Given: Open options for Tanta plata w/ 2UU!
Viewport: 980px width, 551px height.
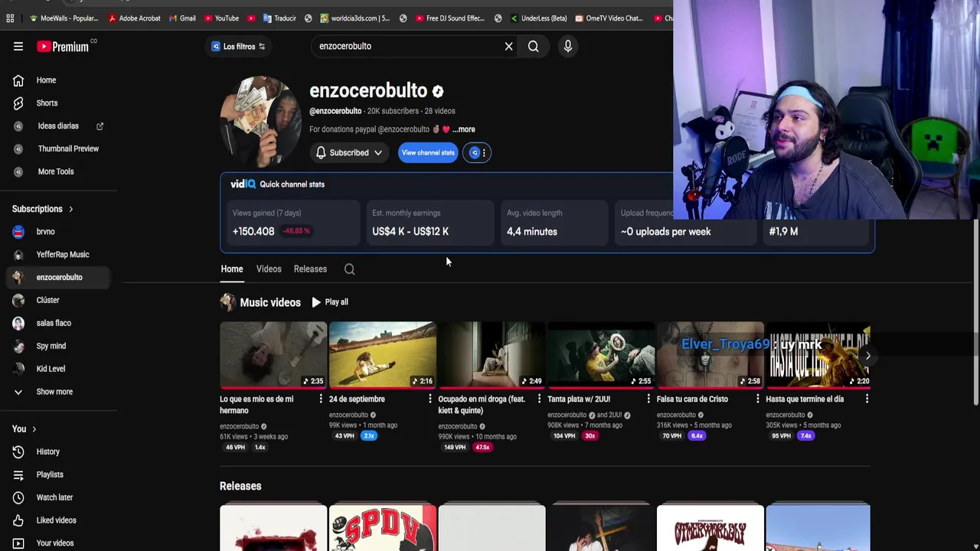Looking at the screenshot, I should tap(648, 399).
